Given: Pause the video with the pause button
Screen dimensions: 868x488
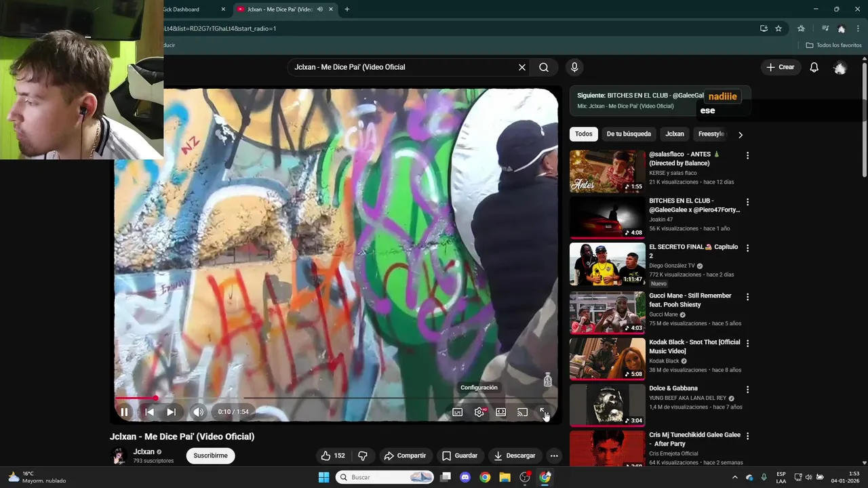Looking at the screenshot, I should (x=124, y=411).
